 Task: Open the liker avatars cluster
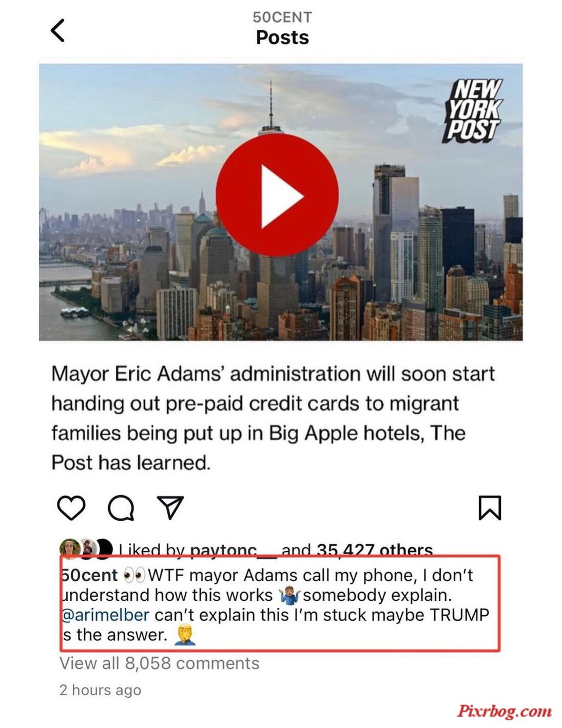click(x=86, y=548)
